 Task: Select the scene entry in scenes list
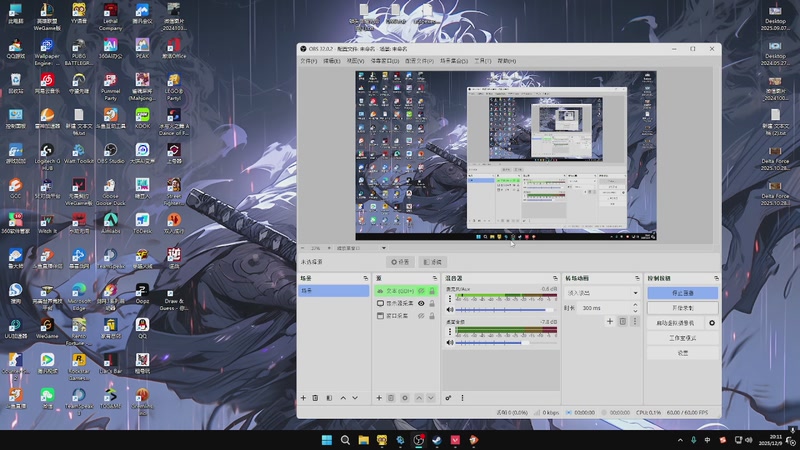click(334, 291)
